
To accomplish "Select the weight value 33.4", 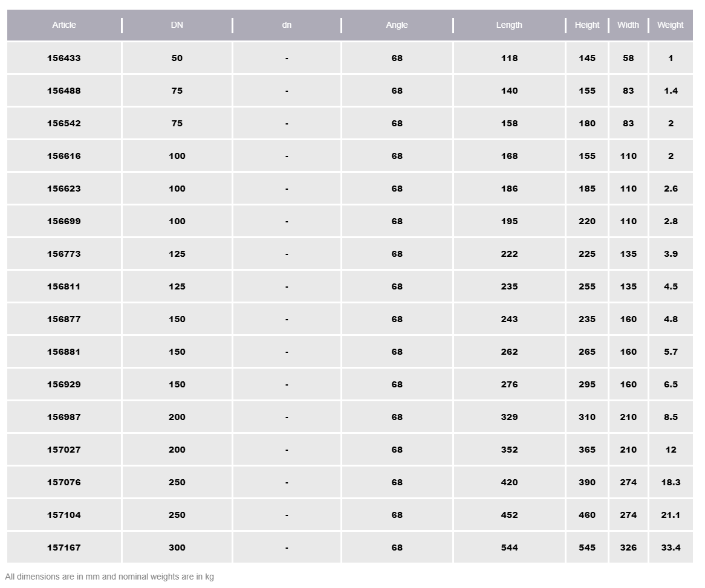I will point(671,548).
